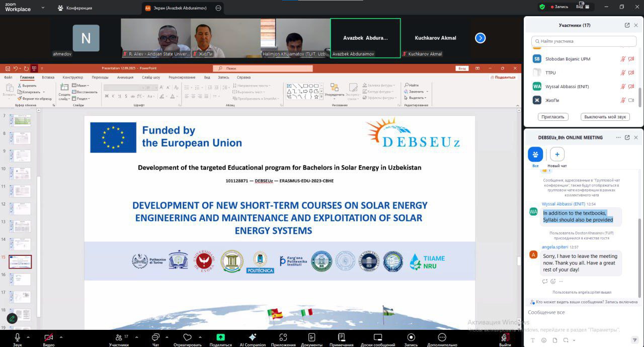The width and height of the screenshot is (644, 347).
Task: Open Доски сообщений whiteboards
Action: pos(377,337)
